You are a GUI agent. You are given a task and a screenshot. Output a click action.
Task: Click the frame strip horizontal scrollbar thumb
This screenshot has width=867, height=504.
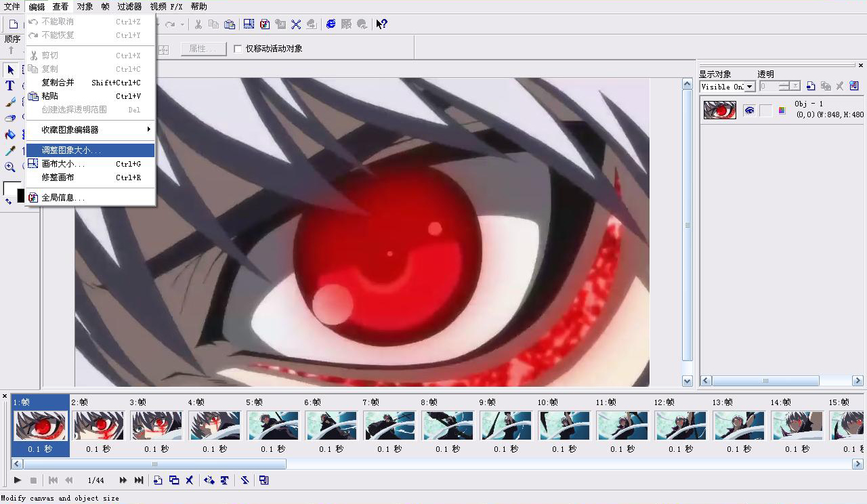[x=154, y=464]
